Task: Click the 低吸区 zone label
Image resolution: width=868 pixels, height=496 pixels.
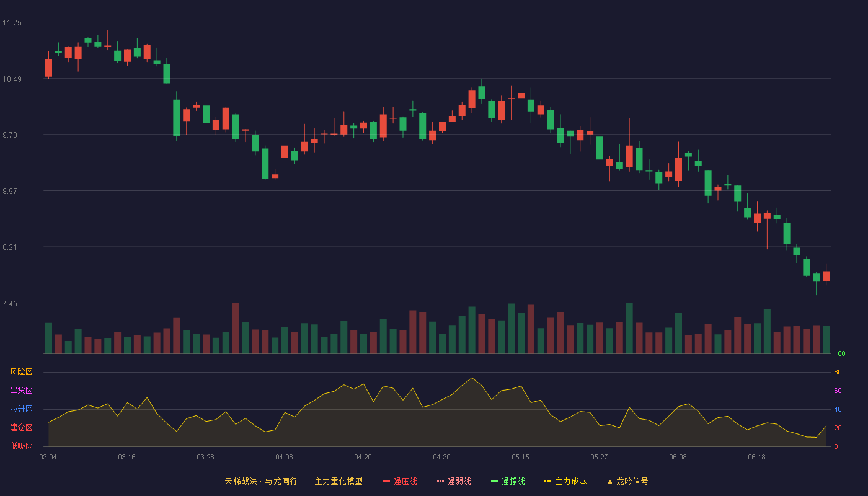Action: pyautogui.click(x=21, y=446)
